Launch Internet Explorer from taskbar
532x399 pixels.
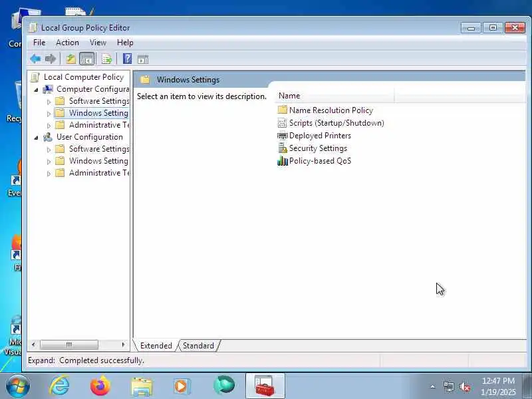coord(59,386)
